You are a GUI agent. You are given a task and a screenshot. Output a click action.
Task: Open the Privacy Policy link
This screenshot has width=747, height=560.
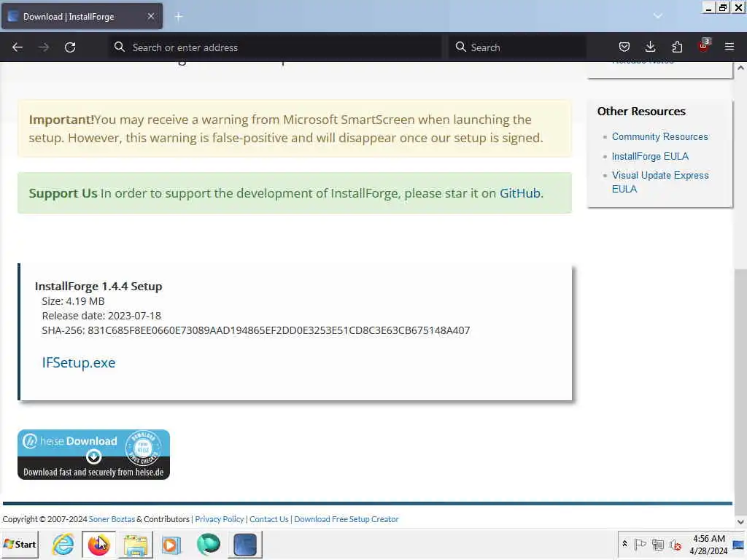pos(219,519)
